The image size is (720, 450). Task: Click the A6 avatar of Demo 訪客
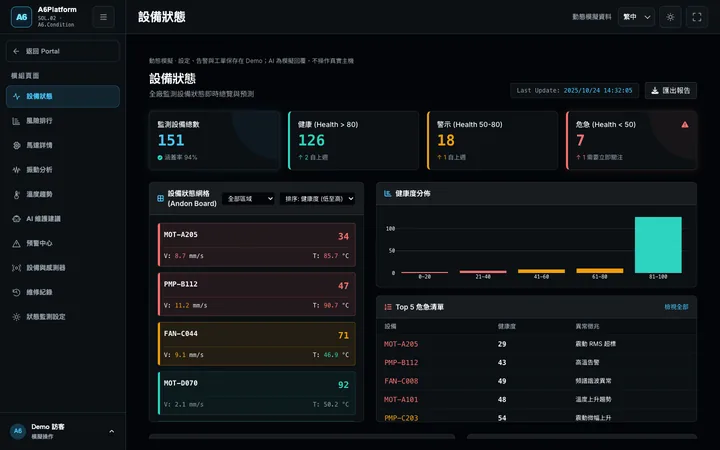tap(17, 431)
